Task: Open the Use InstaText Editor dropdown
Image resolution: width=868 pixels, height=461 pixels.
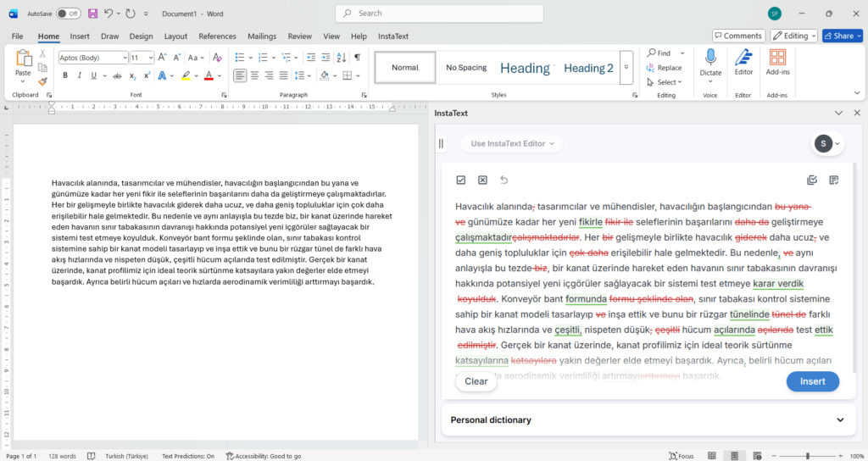Action: click(512, 143)
